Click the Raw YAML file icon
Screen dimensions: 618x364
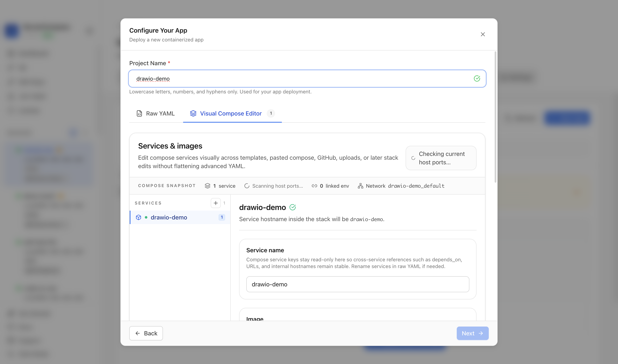[x=139, y=113]
